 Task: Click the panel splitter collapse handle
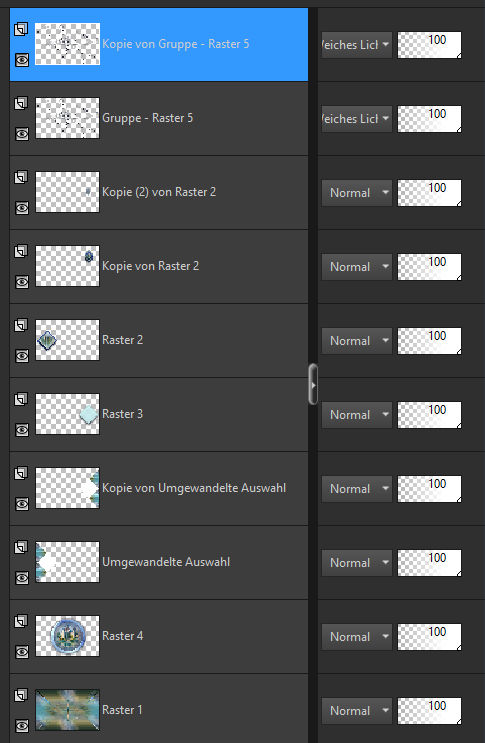tap(313, 384)
